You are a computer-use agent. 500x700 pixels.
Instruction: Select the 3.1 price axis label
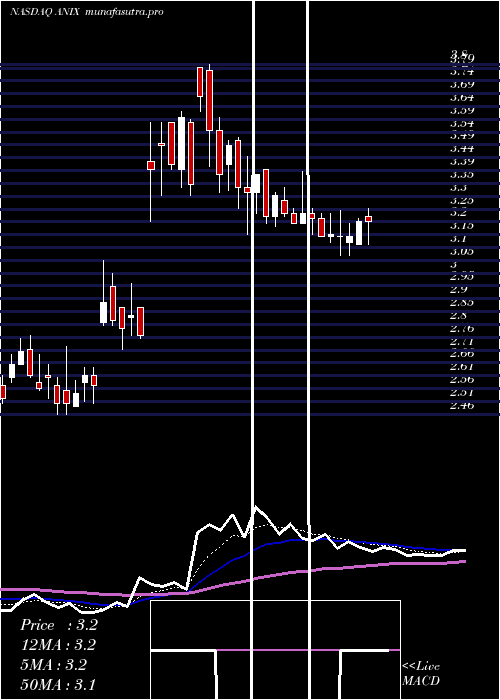[458, 238]
